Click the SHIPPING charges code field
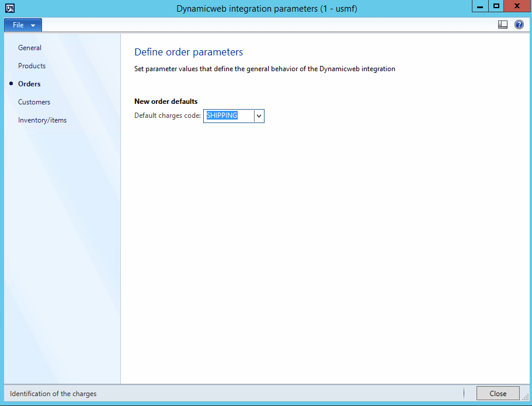Image resolution: width=532 pixels, height=406 pixels. (228, 116)
